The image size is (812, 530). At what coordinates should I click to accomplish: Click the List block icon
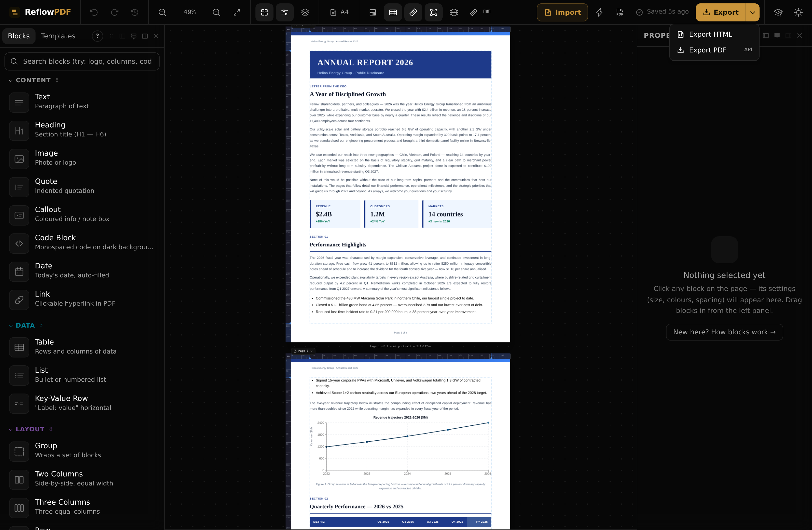click(x=19, y=376)
